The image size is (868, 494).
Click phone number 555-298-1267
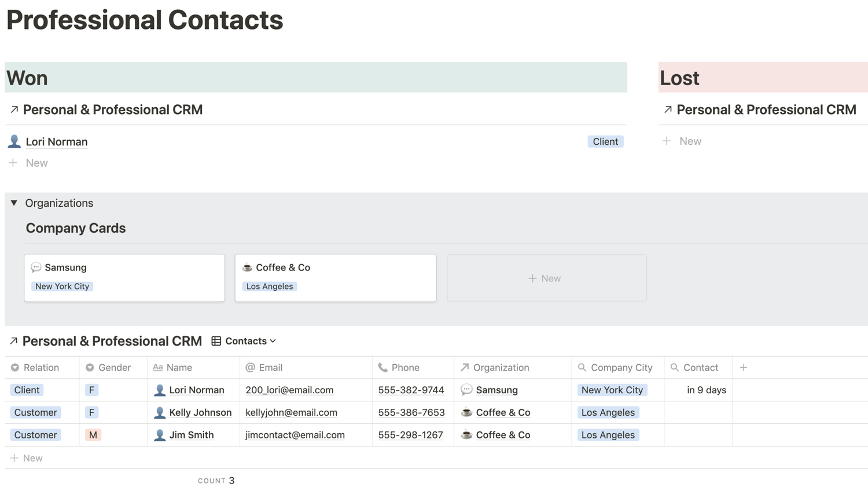410,435
